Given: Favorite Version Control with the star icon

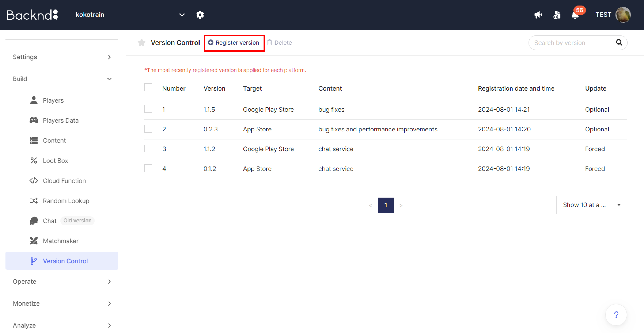Looking at the screenshot, I should tap(142, 43).
